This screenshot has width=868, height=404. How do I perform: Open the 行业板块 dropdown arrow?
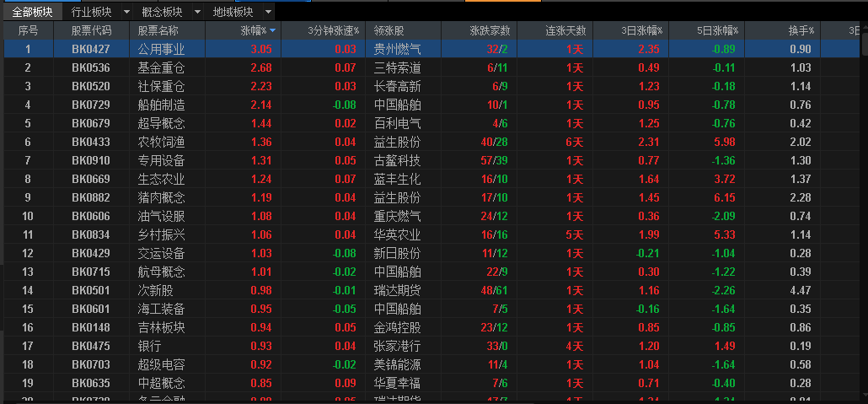point(126,12)
